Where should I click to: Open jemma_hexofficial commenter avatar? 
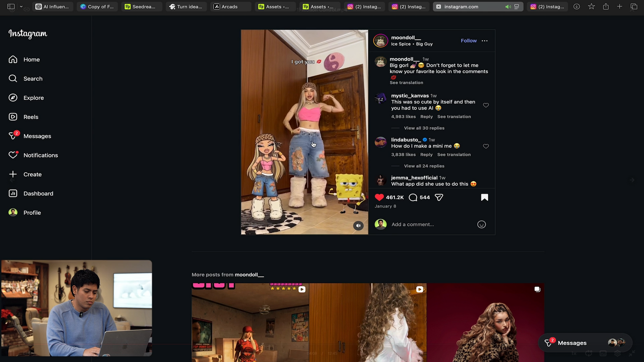pos(381,180)
